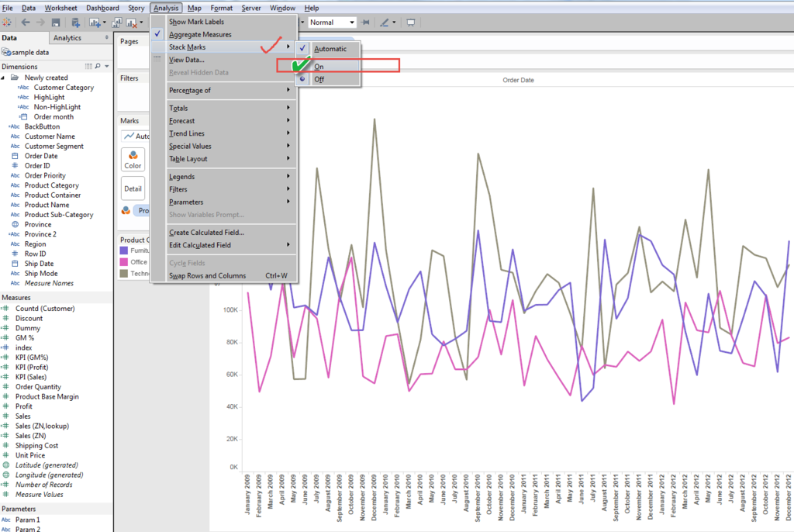
Task: Click the olive Technology legend swatch
Action: [123, 274]
